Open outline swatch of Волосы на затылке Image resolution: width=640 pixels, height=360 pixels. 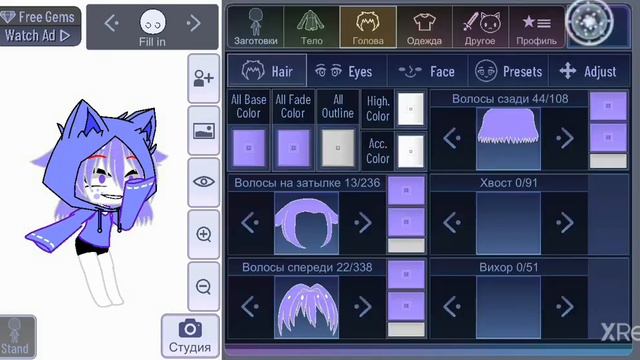coord(406,246)
